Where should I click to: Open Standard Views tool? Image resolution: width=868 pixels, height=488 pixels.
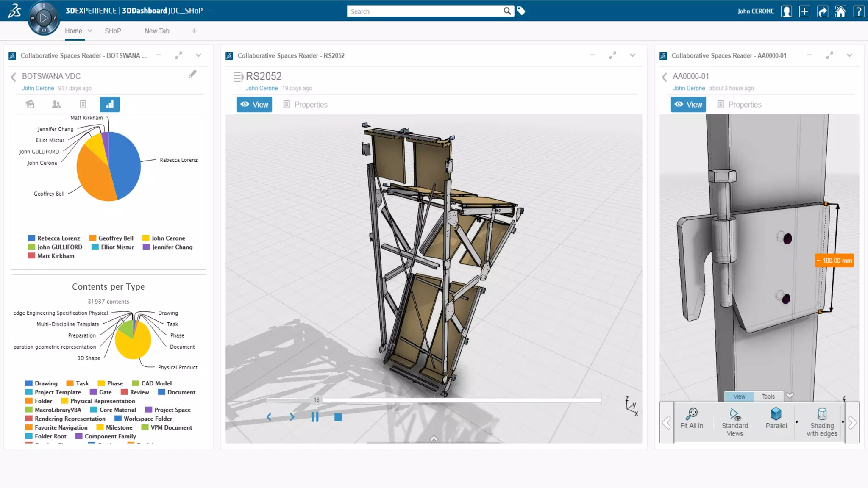(x=734, y=422)
